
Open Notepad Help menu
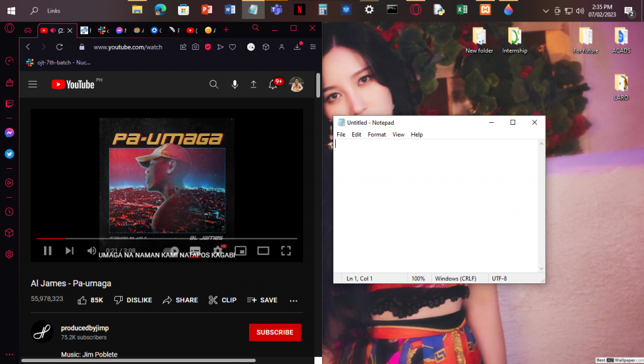coord(417,135)
